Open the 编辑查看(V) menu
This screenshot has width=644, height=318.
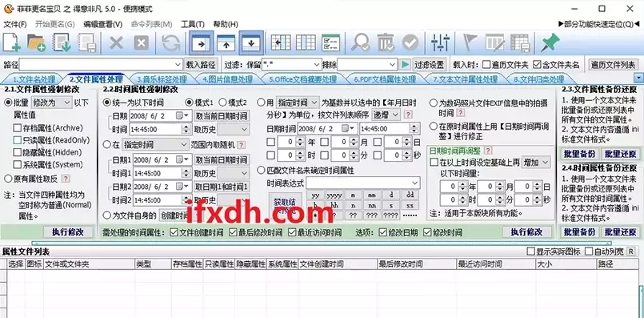102,24
